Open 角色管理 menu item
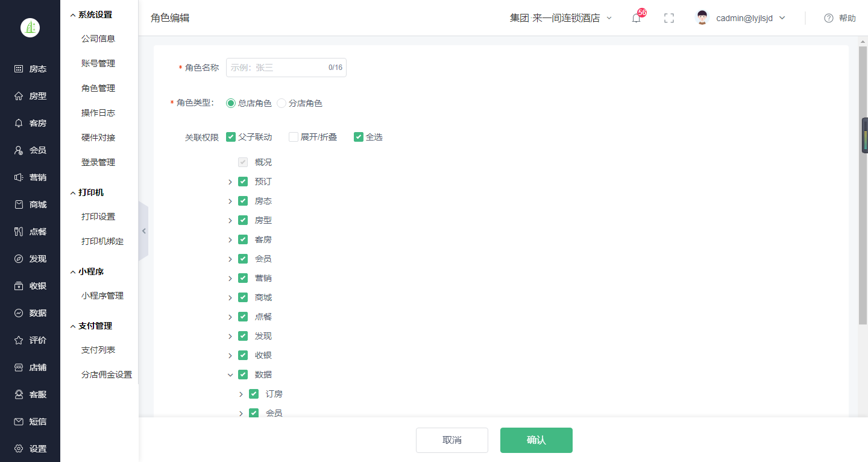The image size is (868, 462). pos(98,88)
